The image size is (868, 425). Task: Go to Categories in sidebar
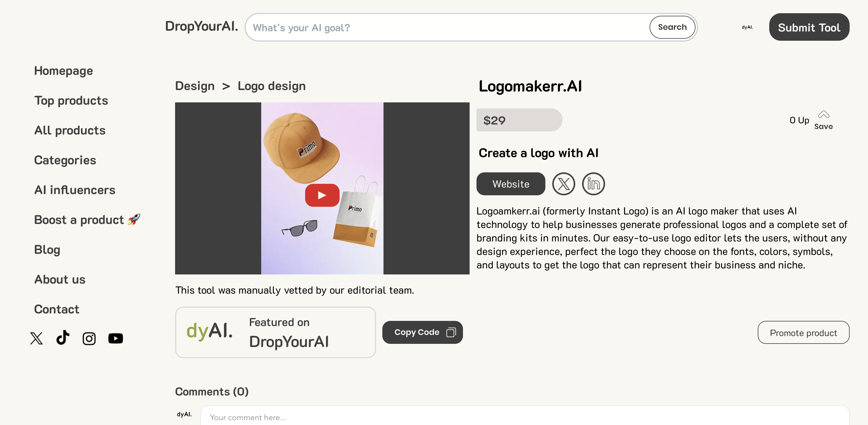coord(65,160)
